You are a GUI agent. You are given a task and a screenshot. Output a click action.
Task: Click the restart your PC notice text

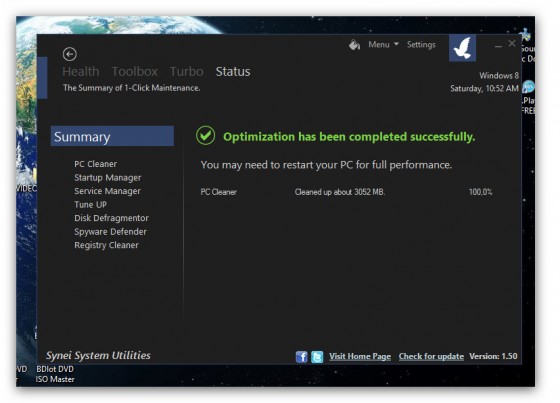coord(326,165)
